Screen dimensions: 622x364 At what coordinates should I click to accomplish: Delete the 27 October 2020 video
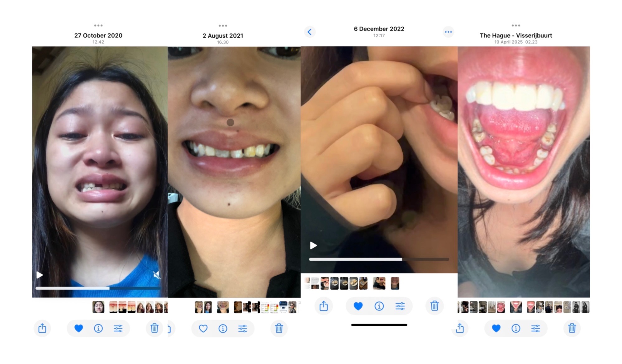[x=154, y=328]
